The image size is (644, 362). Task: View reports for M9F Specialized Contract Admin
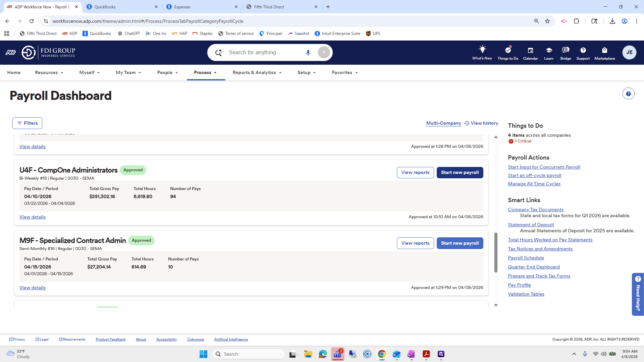click(x=415, y=243)
